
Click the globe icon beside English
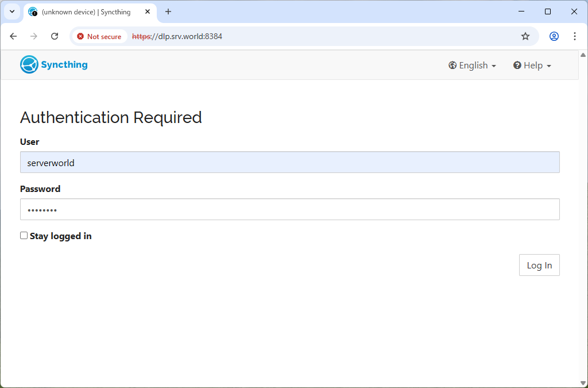(452, 66)
